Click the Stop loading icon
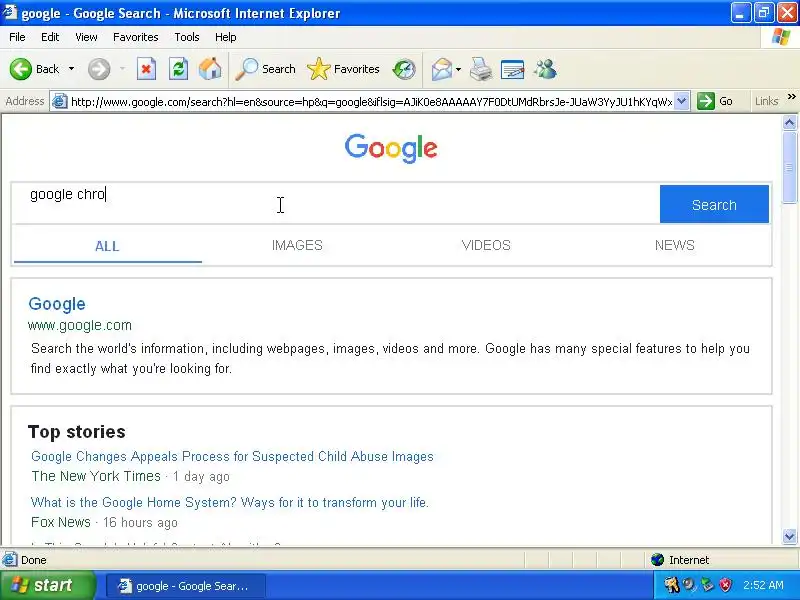 click(146, 69)
